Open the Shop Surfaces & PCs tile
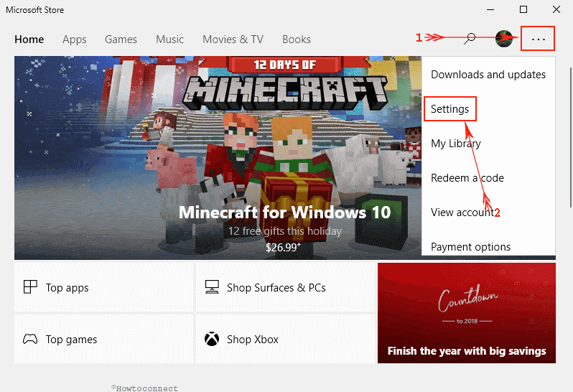 tap(285, 287)
